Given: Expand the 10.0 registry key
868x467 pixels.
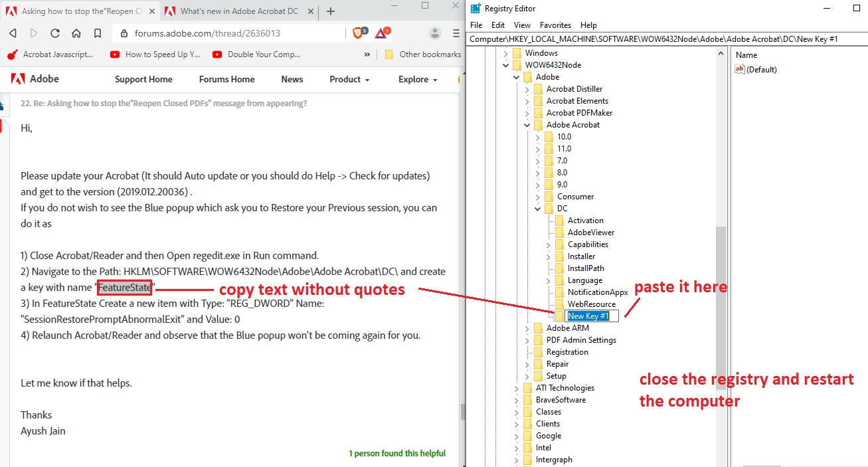Looking at the screenshot, I should point(538,137).
